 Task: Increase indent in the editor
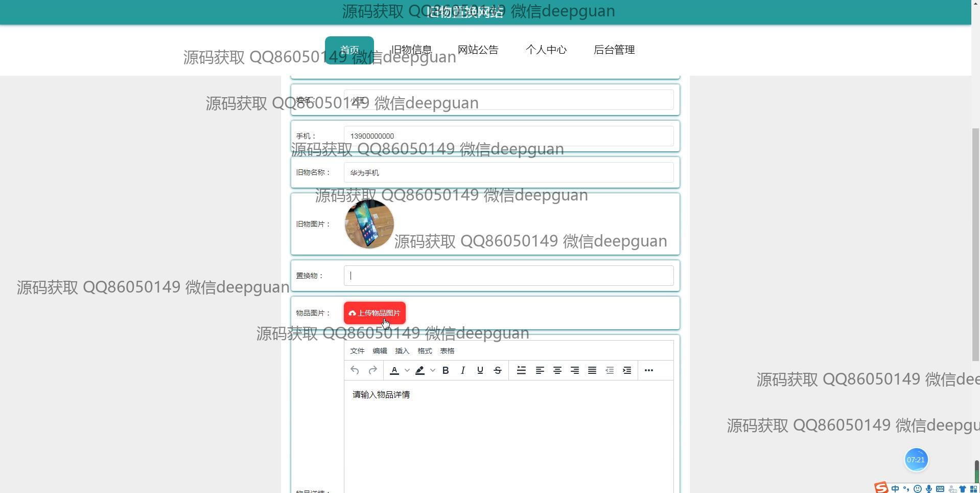point(627,370)
